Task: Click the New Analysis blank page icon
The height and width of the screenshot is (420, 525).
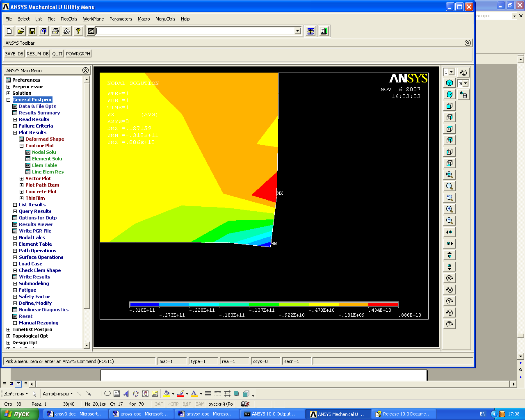Action: [x=9, y=31]
